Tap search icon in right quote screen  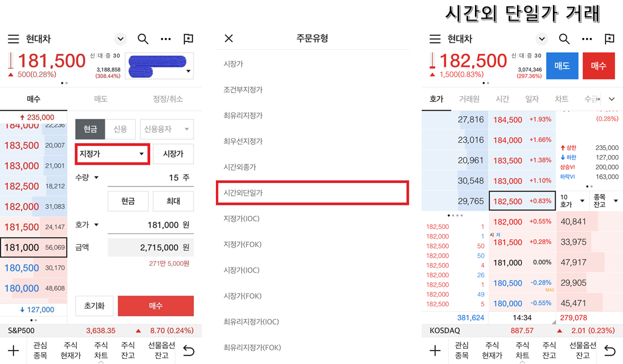tap(564, 39)
